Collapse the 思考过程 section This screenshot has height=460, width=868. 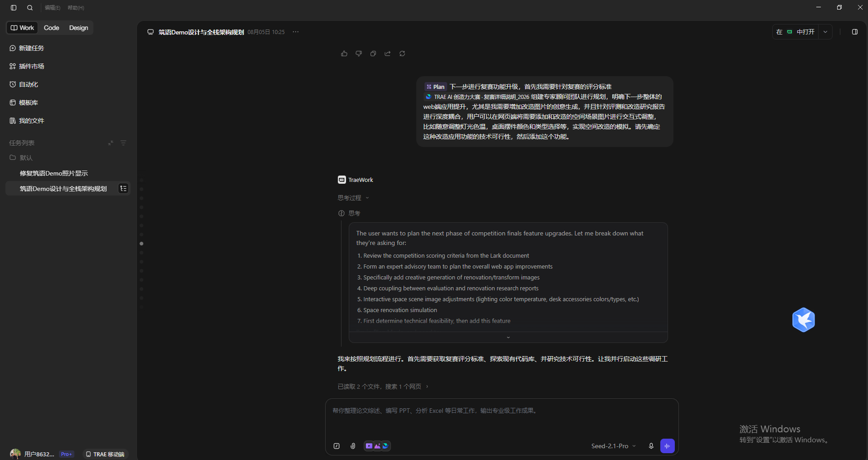click(x=353, y=198)
